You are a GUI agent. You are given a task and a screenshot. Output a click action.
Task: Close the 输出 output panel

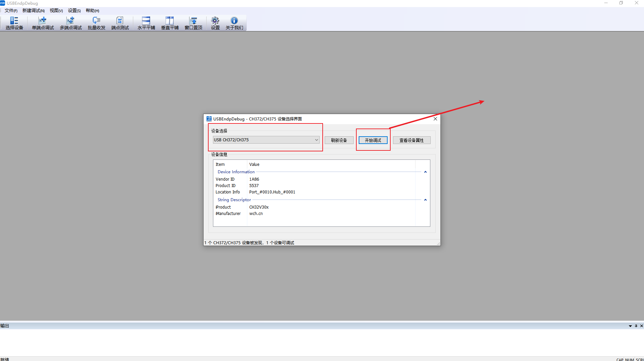(642, 326)
